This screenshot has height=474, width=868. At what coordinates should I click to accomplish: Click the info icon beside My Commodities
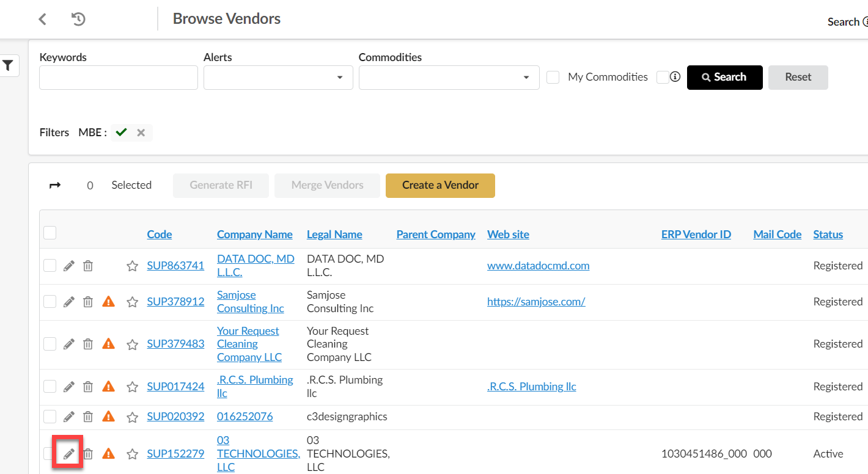tap(675, 77)
